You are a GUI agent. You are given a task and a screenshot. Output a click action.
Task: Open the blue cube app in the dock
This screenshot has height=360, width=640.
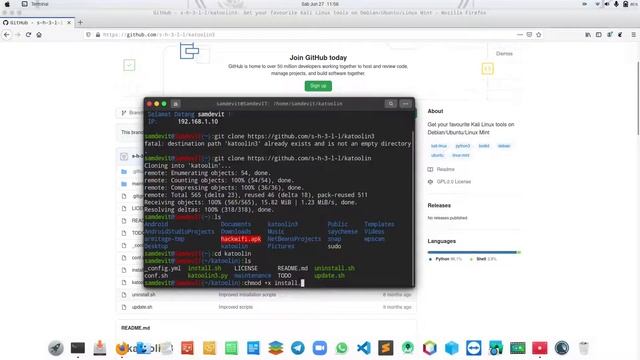click(451, 348)
